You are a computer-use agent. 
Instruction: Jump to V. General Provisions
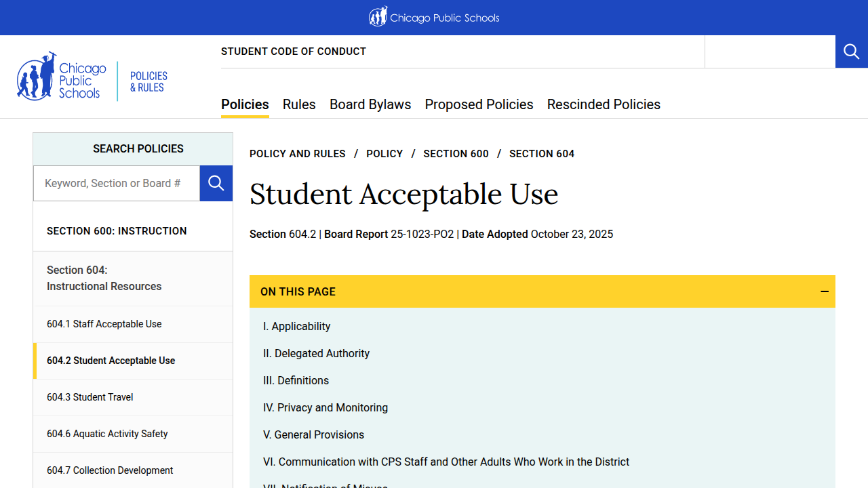[x=314, y=434]
